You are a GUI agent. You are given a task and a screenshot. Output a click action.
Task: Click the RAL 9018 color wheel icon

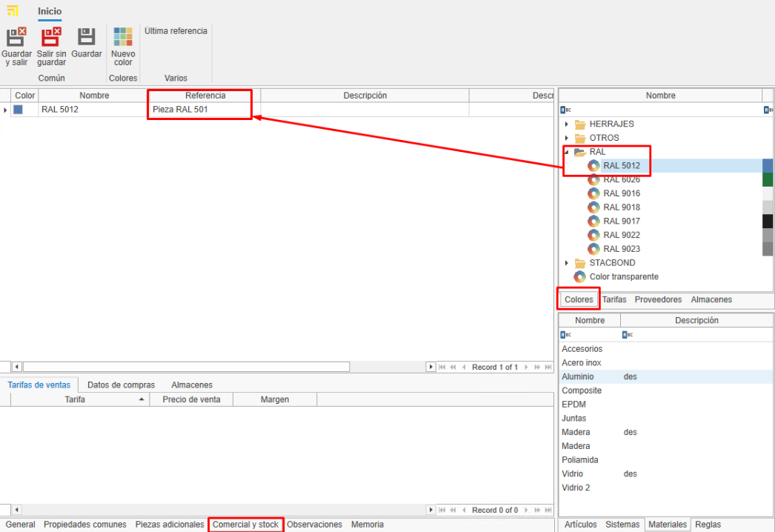tap(593, 207)
